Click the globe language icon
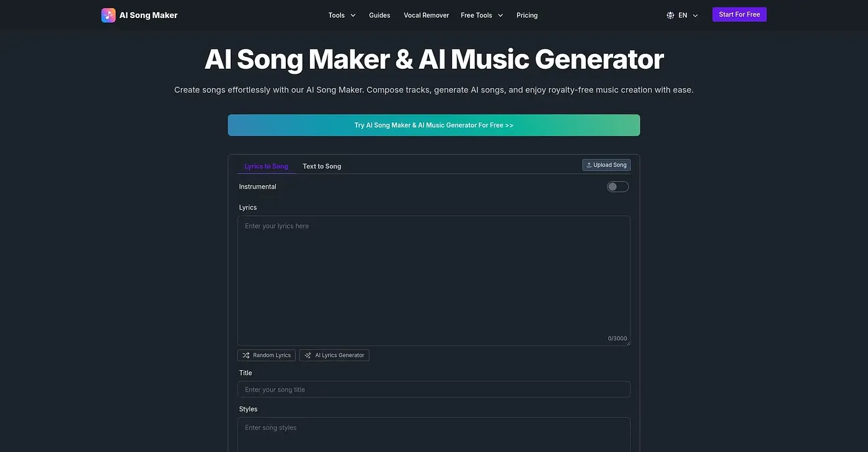Viewport: 868px width, 452px height. (x=670, y=16)
